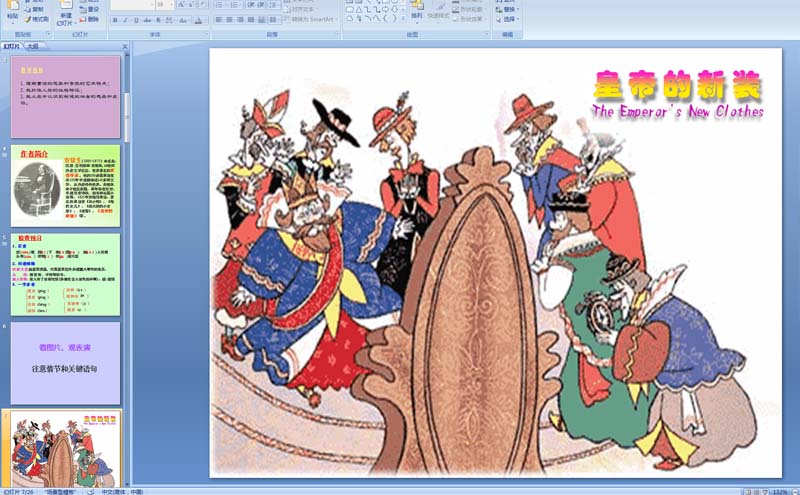Click the Align Text Right button

[240, 20]
